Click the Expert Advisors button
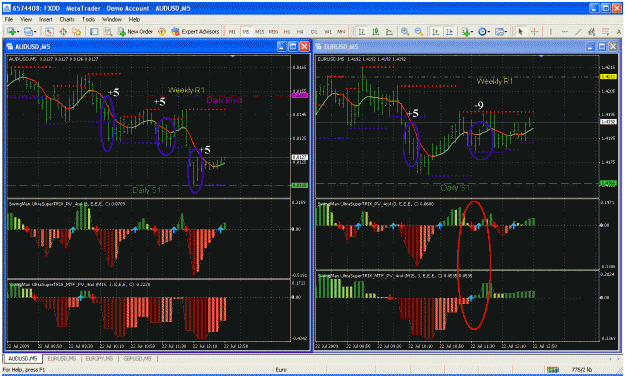The image size is (625, 376). [x=195, y=31]
